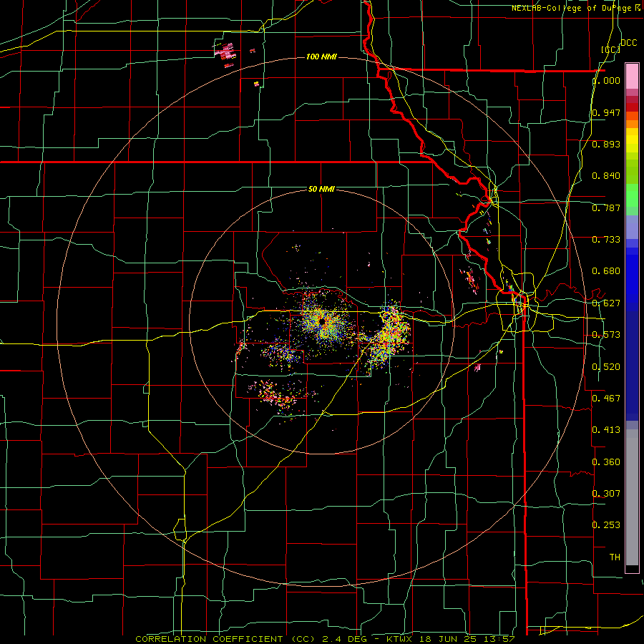The width and height of the screenshot is (644, 644).
Task: Click the pink echo cluster outside 100 NMI ring
Action: coord(225,52)
